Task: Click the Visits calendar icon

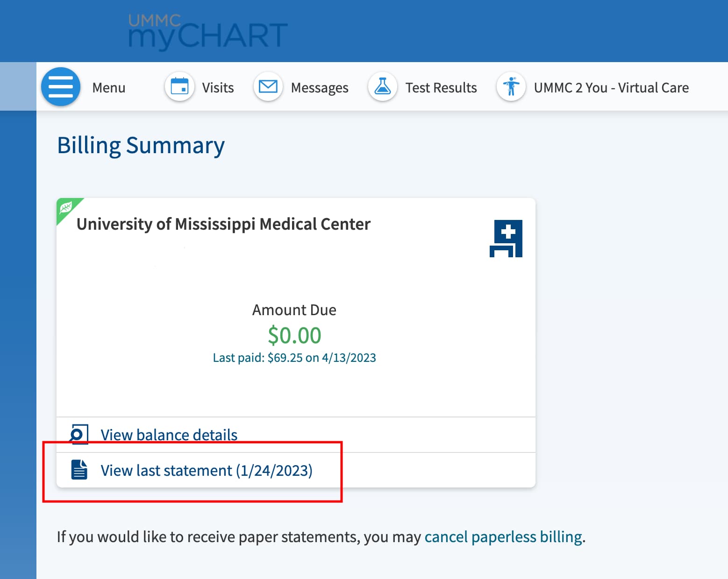Action: point(179,87)
